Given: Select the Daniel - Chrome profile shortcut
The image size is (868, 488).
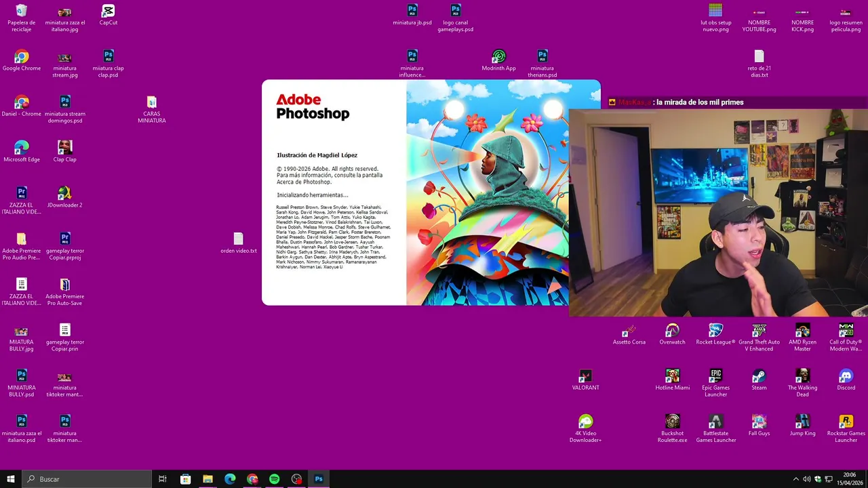Looking at the screenshot, I should 22,106.
